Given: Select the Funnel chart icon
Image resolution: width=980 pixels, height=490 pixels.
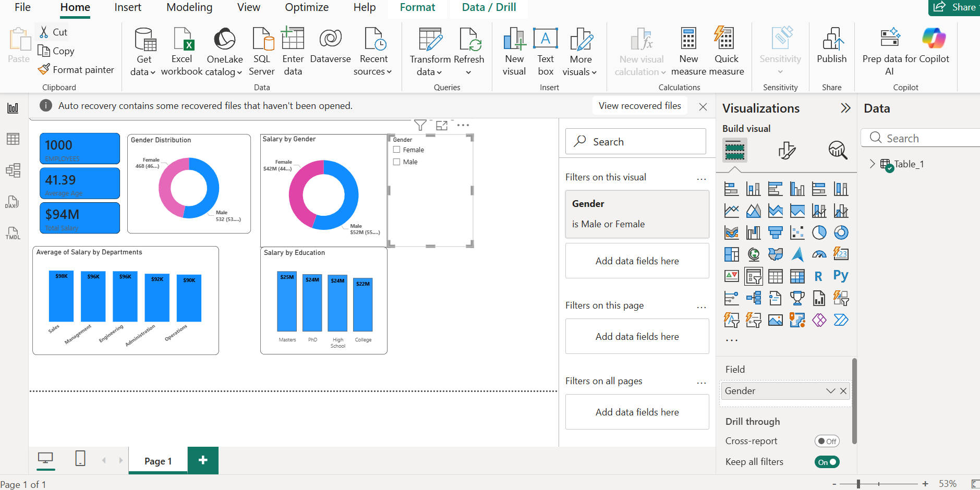Looking at the screenshot, I should point(776,232).
